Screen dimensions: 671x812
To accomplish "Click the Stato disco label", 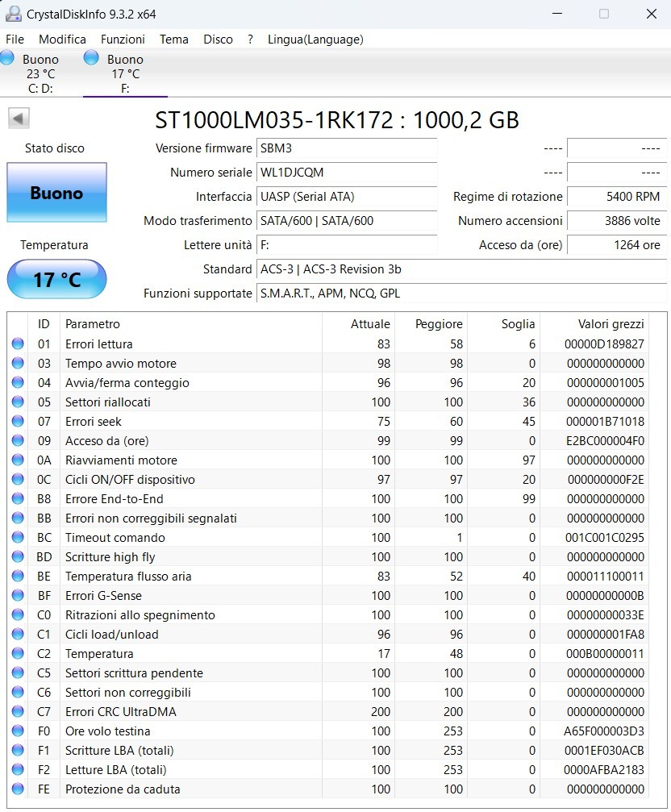I will point(54,148).
